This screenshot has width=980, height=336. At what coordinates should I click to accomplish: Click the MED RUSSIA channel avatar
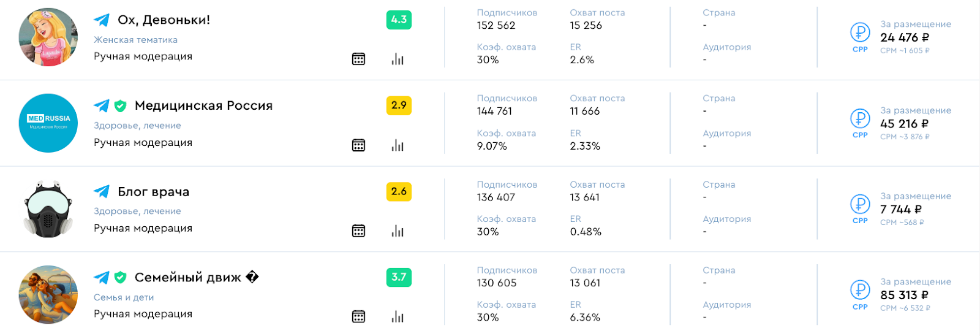click(48, 123)
